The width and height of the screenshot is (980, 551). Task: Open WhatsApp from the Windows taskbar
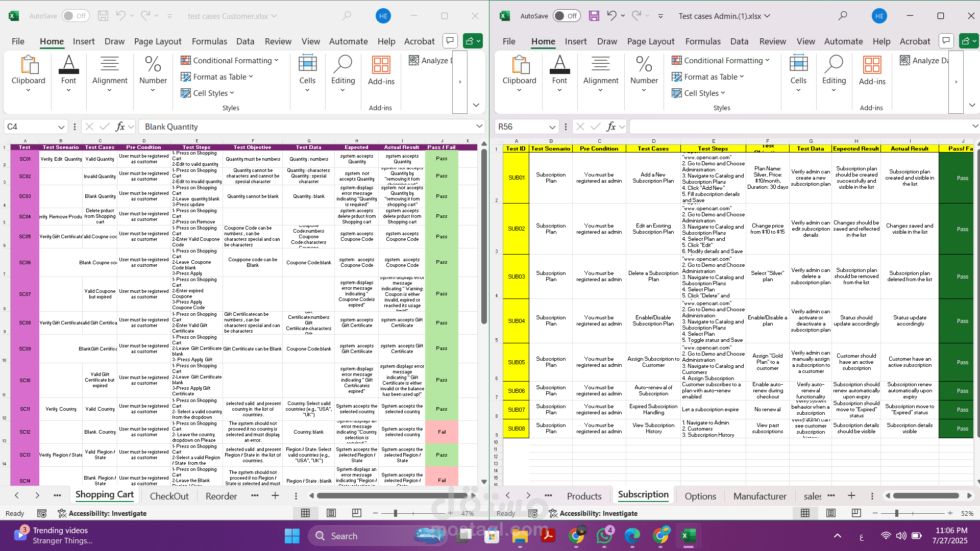[604, 536]
